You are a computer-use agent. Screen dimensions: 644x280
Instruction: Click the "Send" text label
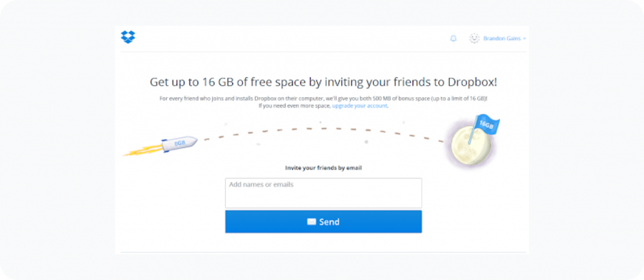[x=330, y=222]
